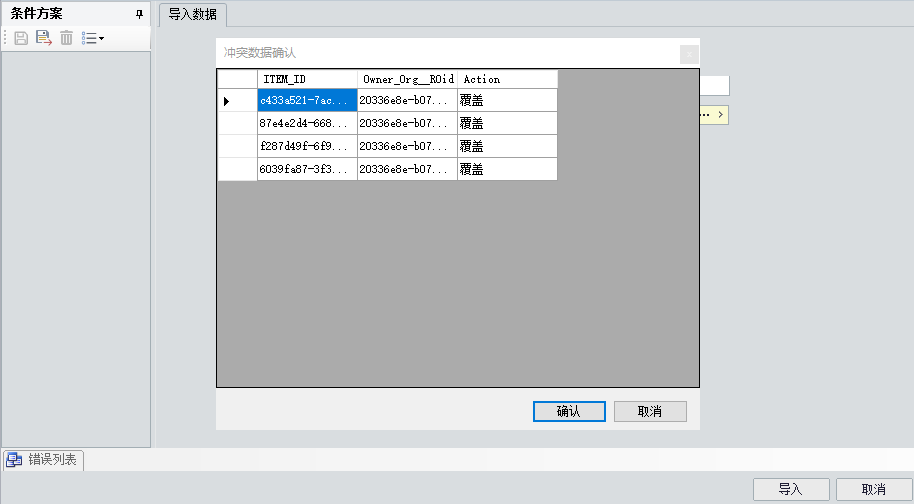Screen dimensions: 914x504
Task: Click the 确认 button in conflict dialog
Action: click(569, 411)
